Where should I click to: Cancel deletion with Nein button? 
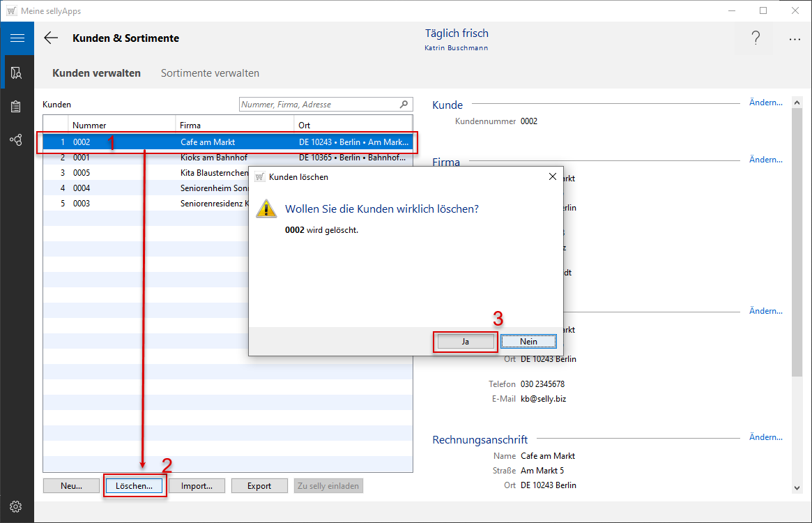tap(528, 342)
